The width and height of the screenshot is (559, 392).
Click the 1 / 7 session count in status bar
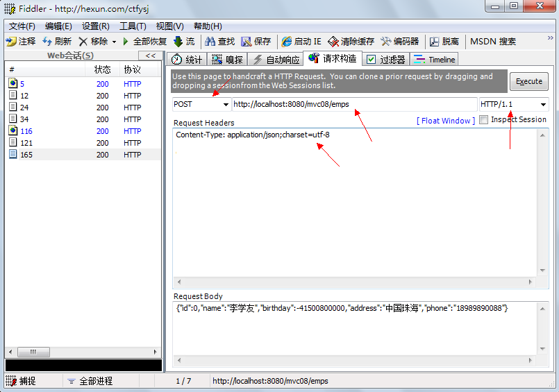tap(183, 382)
